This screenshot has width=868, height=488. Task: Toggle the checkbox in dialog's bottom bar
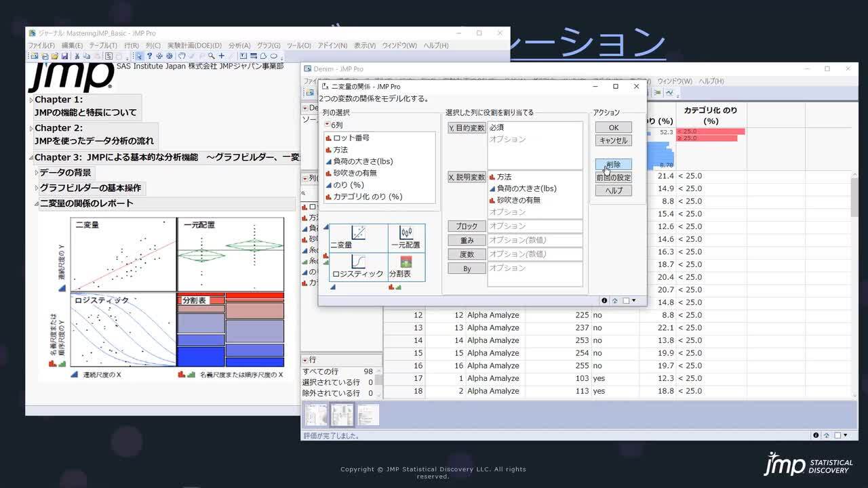click(626, 300)
